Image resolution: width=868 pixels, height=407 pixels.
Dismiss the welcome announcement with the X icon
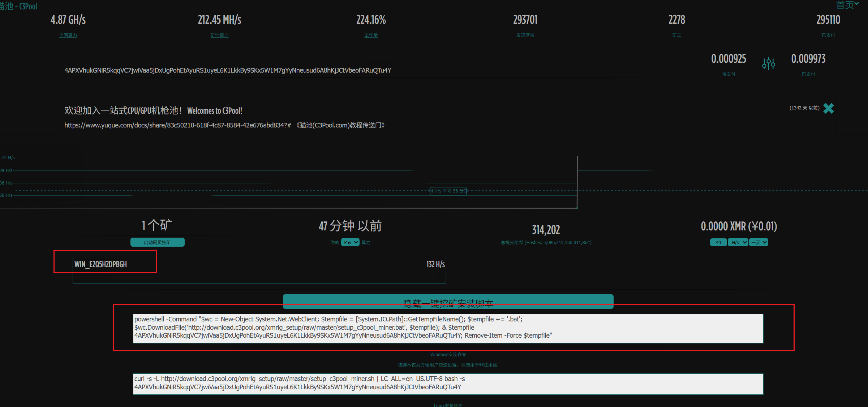pyautogui.click(x=829, y=108)
